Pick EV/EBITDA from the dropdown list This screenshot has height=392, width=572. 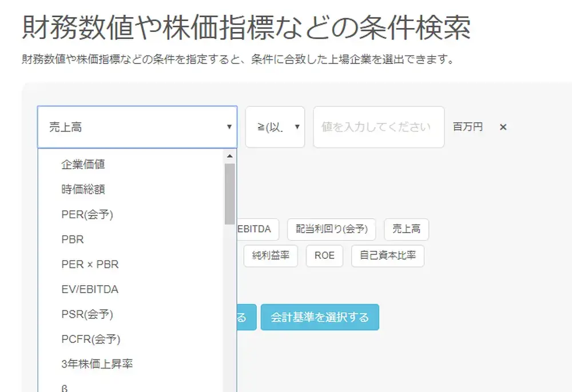pos(130,289)
